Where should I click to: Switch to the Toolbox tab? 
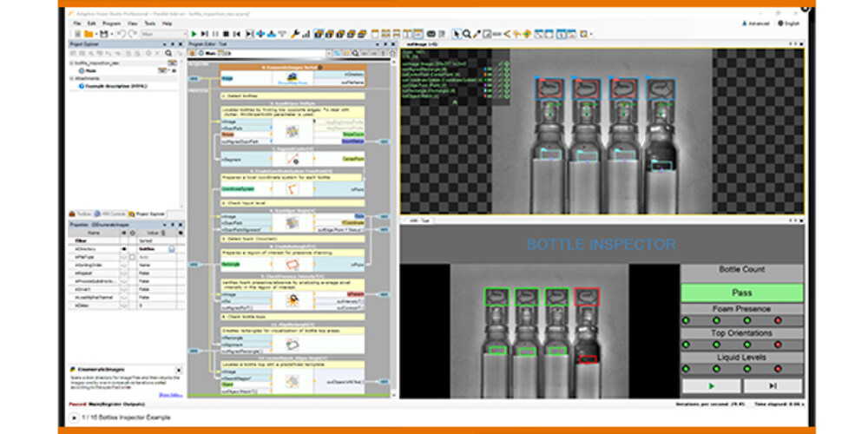coord(82,214)
